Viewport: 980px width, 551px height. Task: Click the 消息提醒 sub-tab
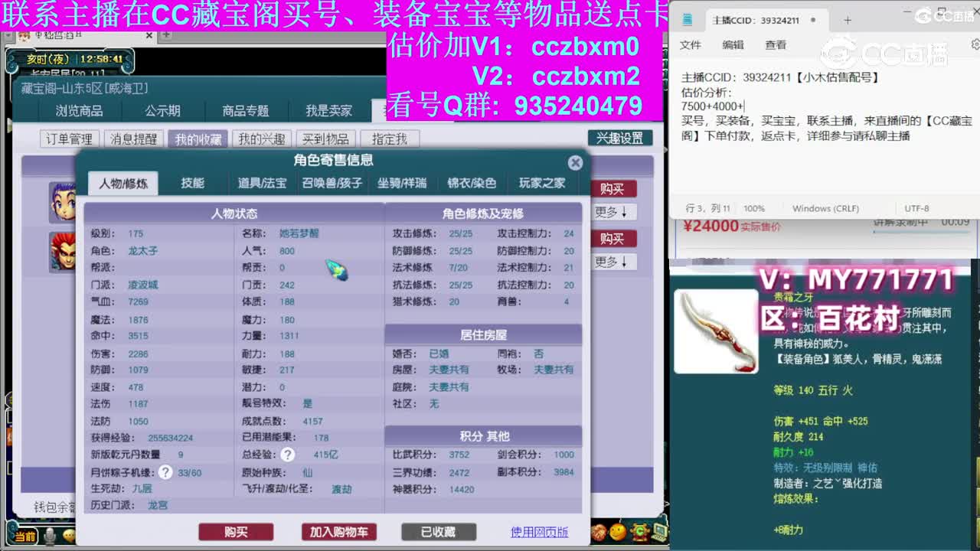133,139
